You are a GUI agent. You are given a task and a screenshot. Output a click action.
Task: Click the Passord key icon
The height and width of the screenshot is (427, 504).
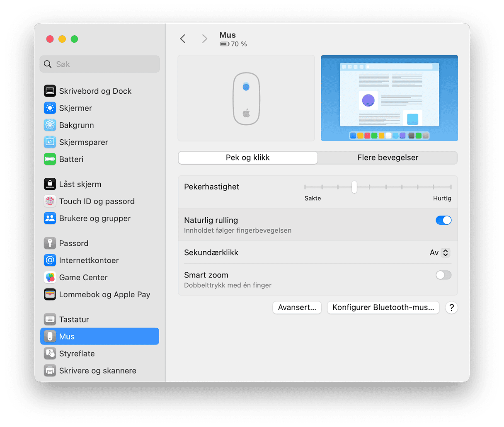tap(50, 243)
